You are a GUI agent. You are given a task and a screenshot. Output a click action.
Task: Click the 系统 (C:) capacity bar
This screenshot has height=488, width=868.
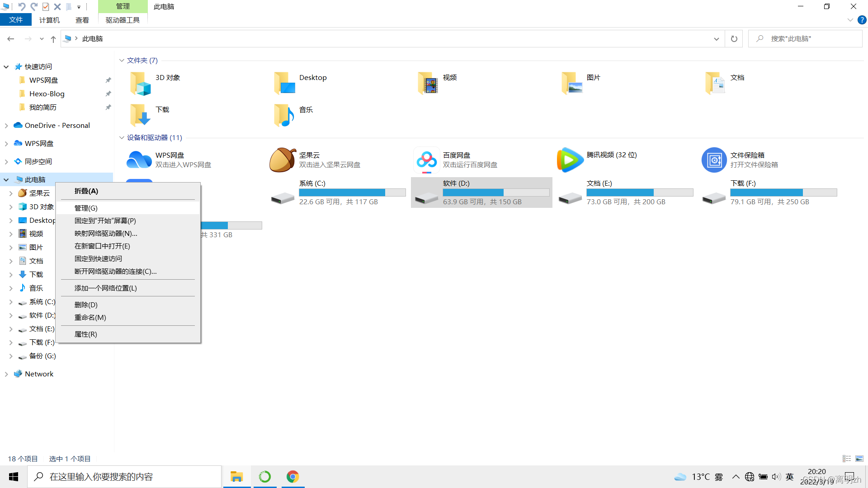[352, 192]
